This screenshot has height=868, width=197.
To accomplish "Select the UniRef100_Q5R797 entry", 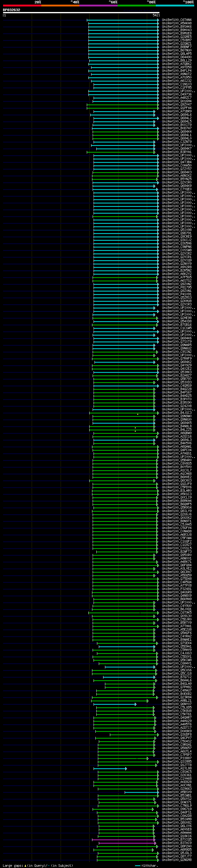I will click(x=177, y=379).
